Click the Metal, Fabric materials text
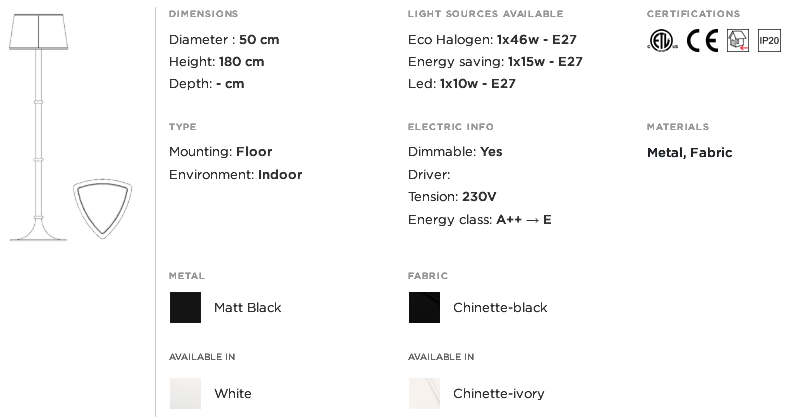This screenshot has width=796, height=417. [689, 152]
